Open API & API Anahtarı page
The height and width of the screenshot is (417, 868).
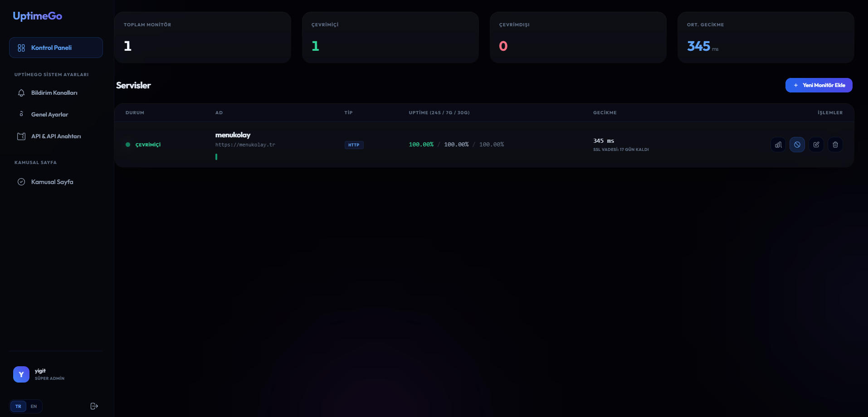click(56, 136)
